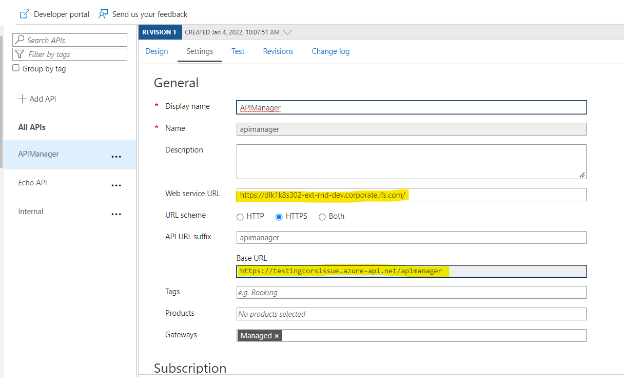Open the Gateways selection field
This screenshot has height=378, width=624.
click(411, 335)
